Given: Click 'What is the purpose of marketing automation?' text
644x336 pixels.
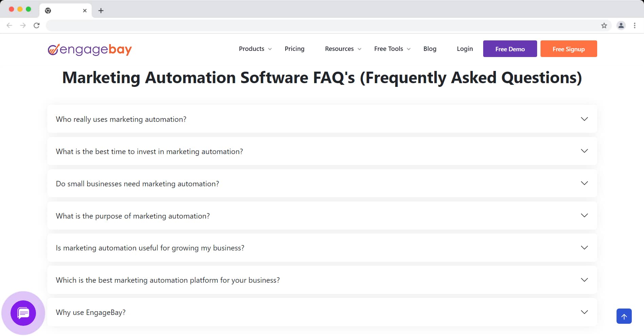Looking at the screenshot, I should point(133,216).
